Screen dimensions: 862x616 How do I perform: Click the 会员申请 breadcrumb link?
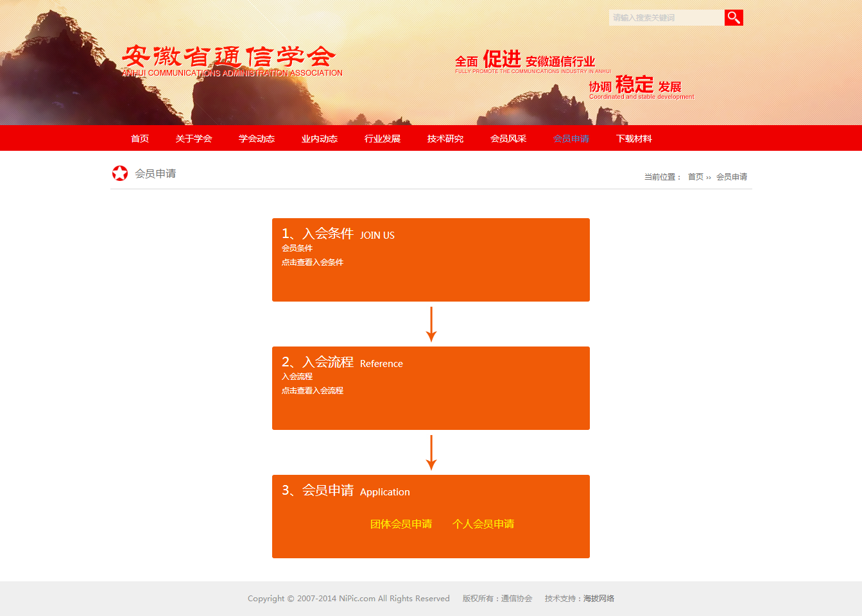point(732,177)
